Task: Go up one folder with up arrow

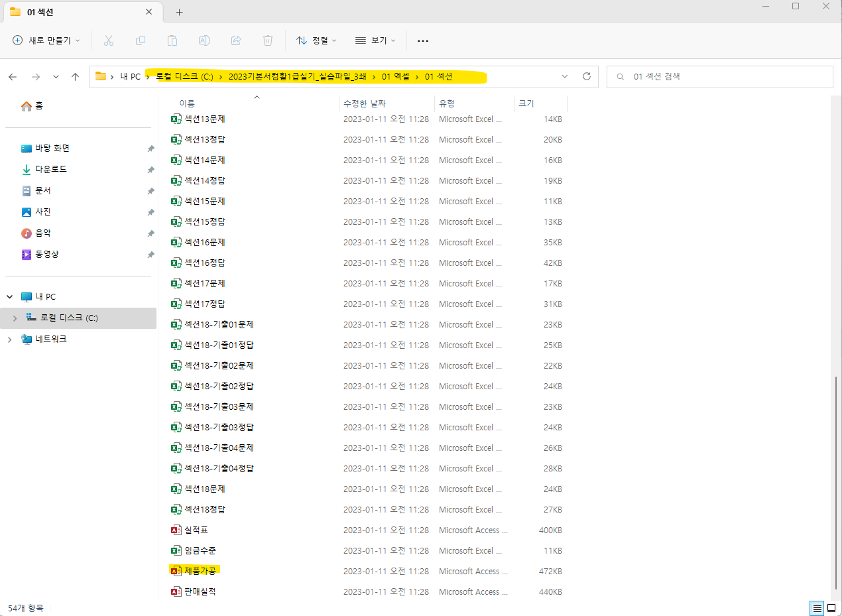Action: (x=76, y=77)
